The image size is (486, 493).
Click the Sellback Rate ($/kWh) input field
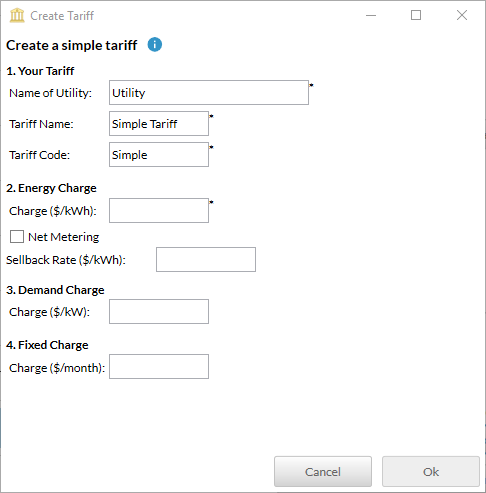(x=206, y=259)
